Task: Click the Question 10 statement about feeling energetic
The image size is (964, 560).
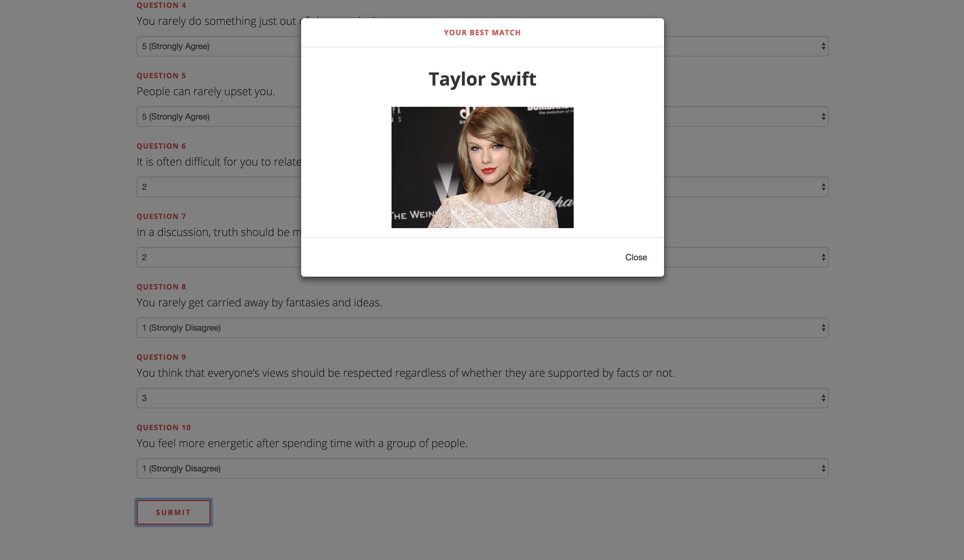Action: (302, 443)
